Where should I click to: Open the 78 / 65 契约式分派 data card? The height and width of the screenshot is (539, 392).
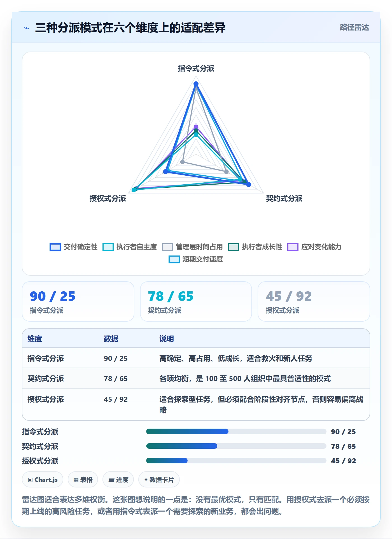coord(196,301)
